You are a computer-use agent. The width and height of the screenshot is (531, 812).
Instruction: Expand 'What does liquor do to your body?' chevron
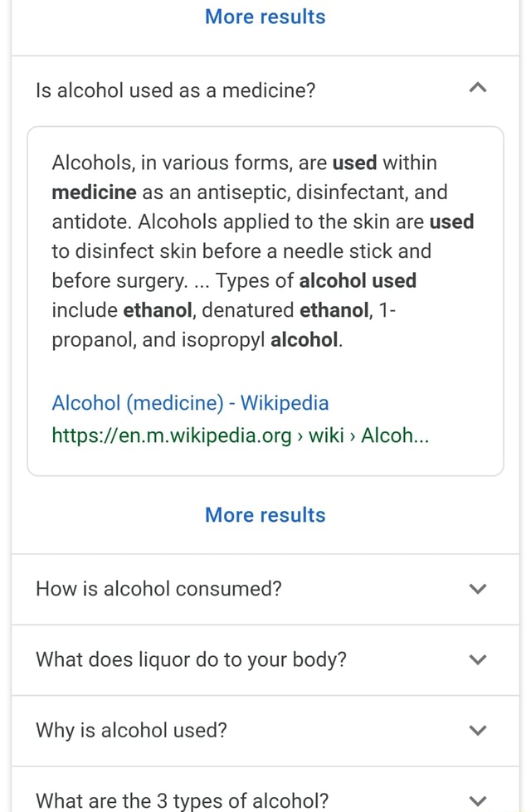tap(478, 659)
